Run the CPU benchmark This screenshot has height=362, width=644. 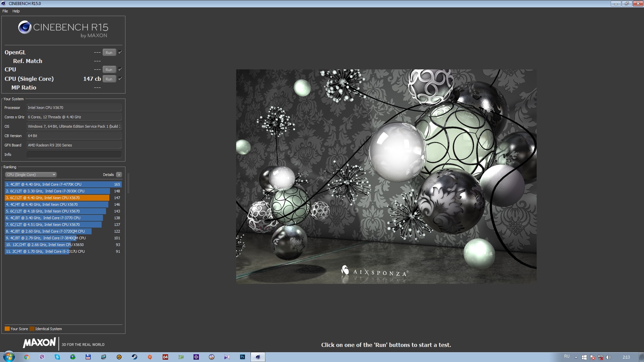click(x=109, y=70)
